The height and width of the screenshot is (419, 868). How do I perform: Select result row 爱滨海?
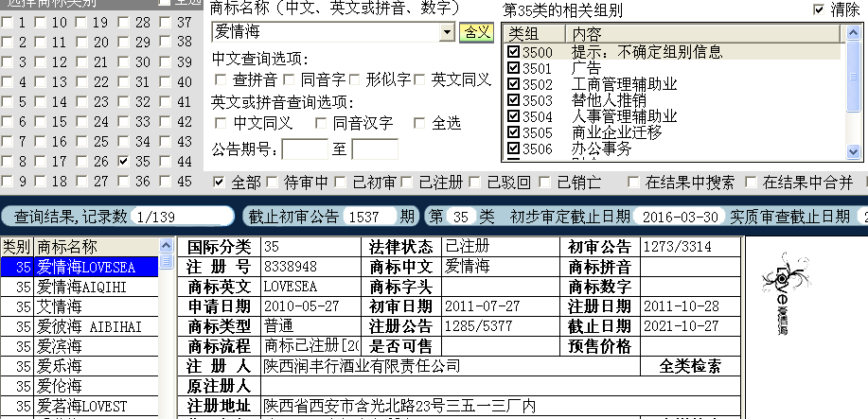pyautogui.click(x=80, y=346)
